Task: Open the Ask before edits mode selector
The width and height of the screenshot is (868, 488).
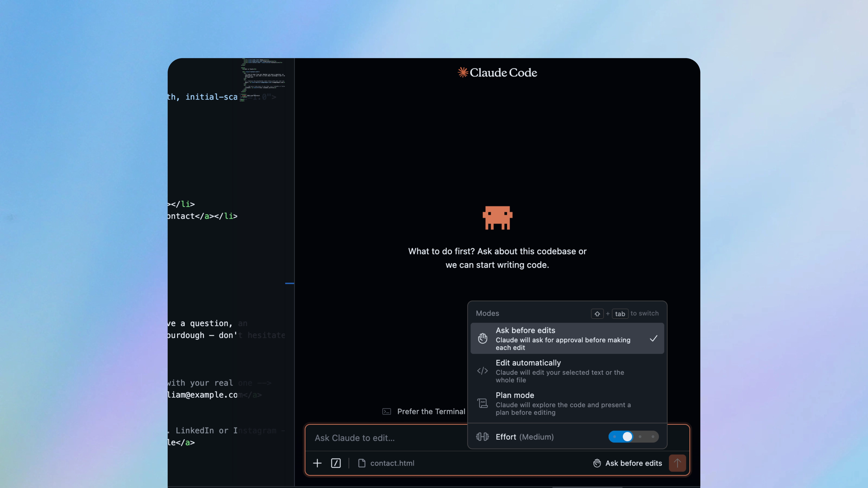Action: [x=633, y=463]
